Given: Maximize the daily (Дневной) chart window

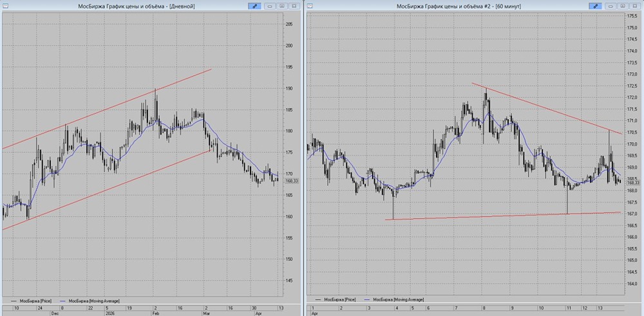Looking at the screenshot, I should click(282, 6).
